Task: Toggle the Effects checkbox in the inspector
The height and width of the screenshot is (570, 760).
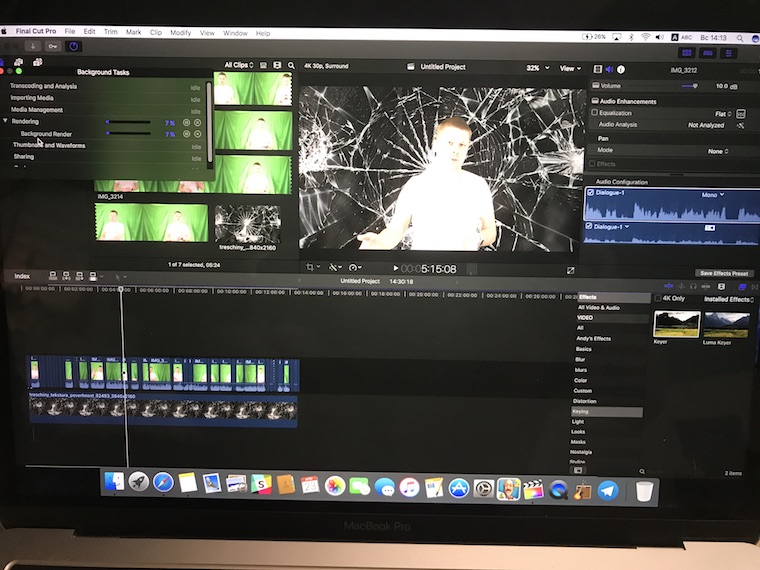Action: 592,164
